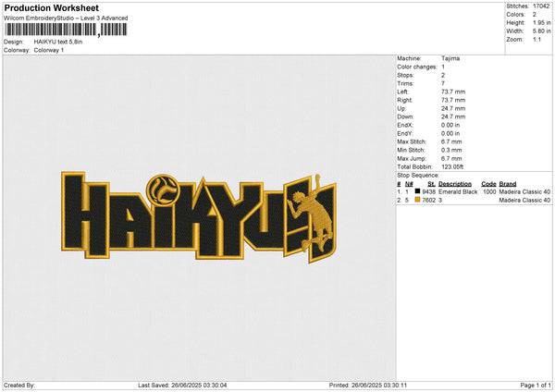Click the stitch count '9438' cell
555x392 pixels.
[x=429, y=191]
